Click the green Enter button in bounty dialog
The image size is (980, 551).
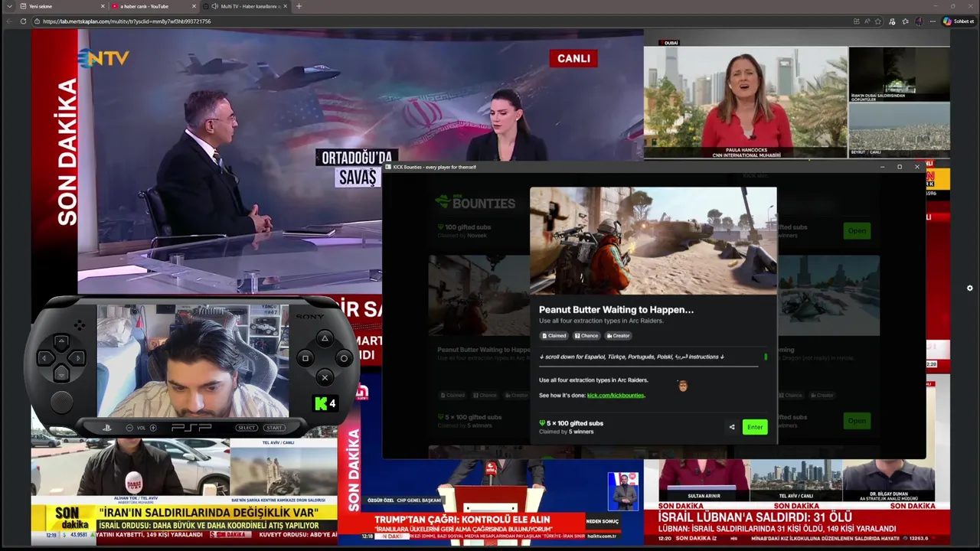click(x=755, y=427)
